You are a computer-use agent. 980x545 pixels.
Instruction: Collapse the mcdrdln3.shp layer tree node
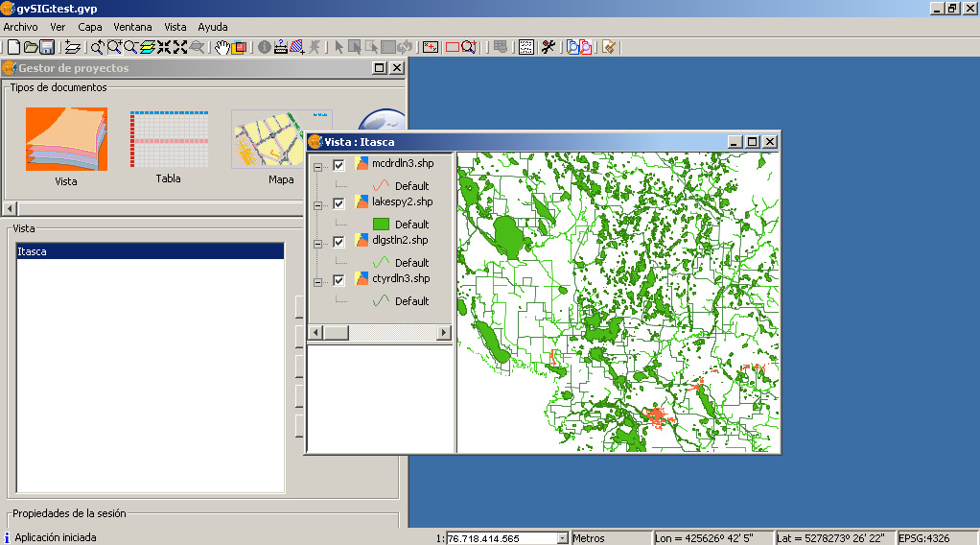point(318,166)
